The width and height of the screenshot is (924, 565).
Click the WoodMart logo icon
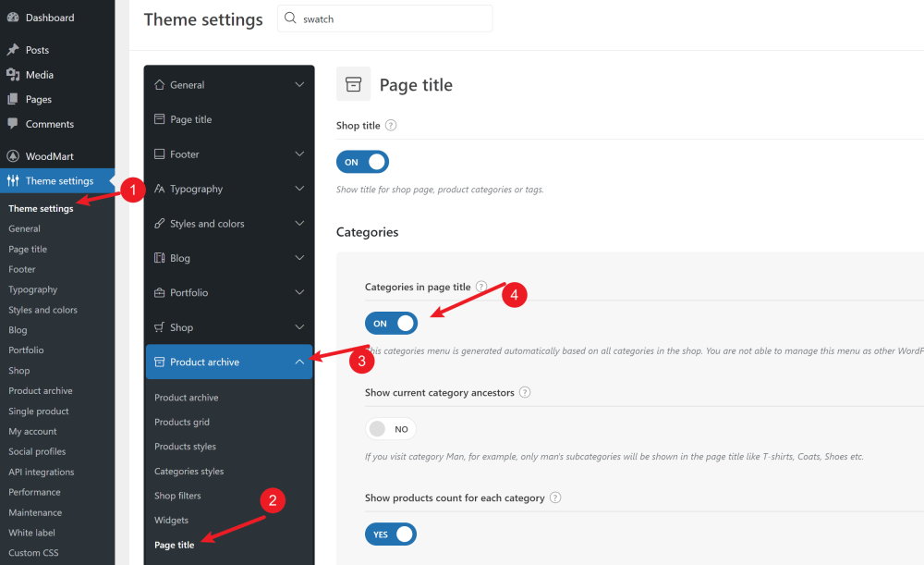12,156
